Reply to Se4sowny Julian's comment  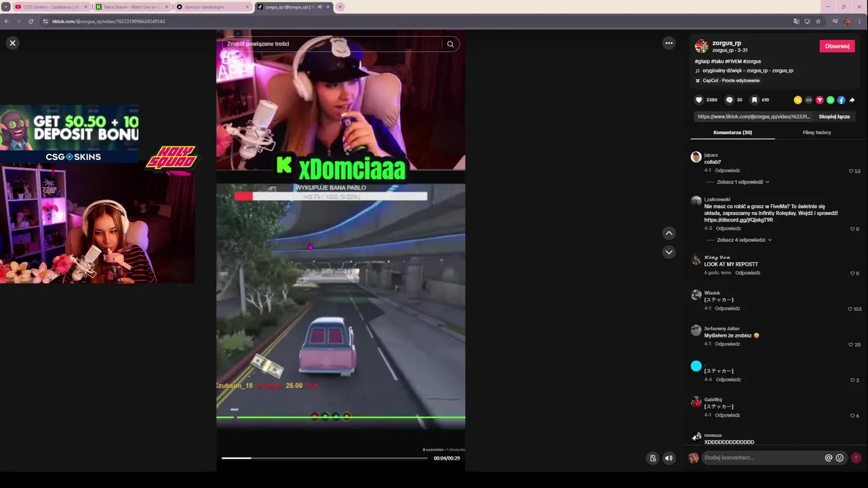[728, 344]
